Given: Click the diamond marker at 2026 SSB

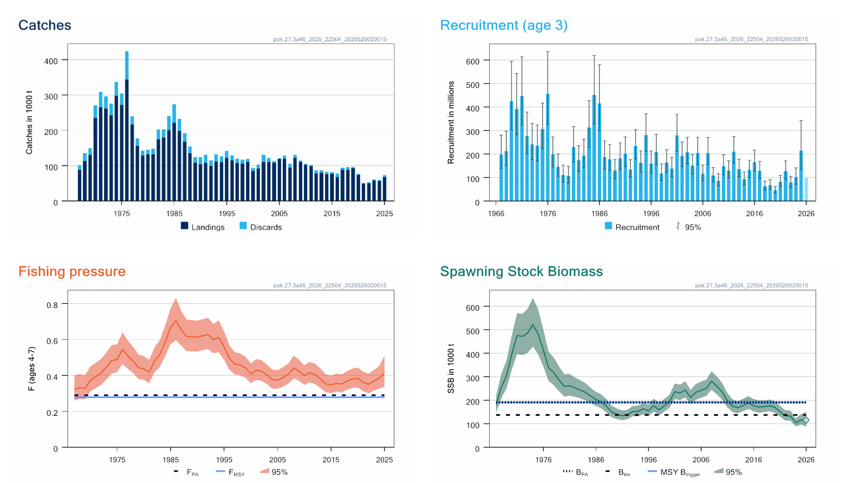Looking at the screenshot, I should pyautogui.click(x=806, y=420).
